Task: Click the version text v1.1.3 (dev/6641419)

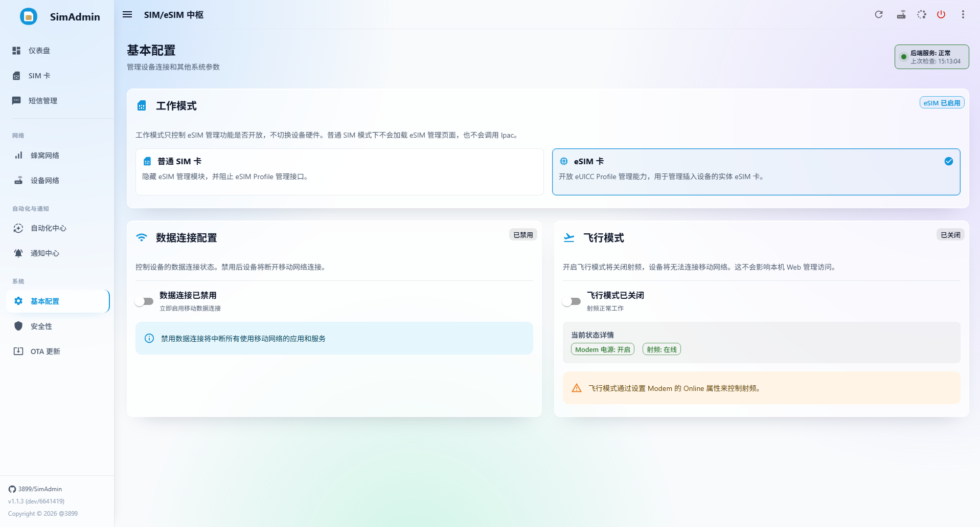Action: tap(36, 501)
